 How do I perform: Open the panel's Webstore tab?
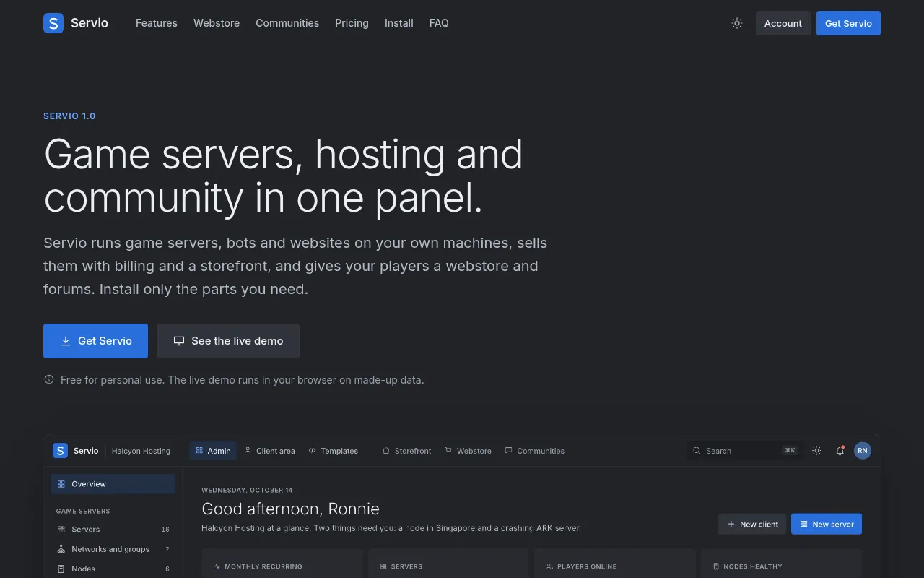point(468,451)
